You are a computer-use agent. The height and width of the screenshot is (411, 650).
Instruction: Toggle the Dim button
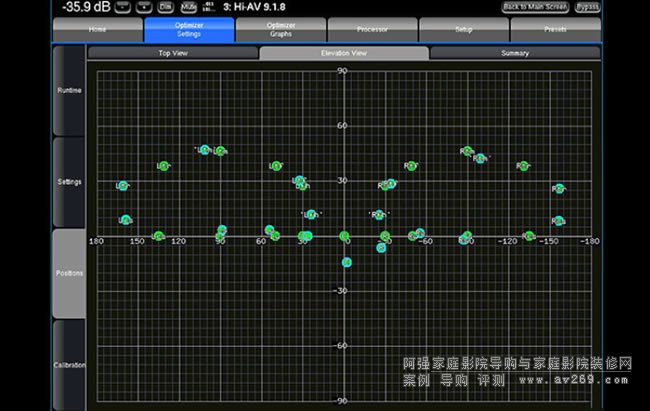(x=166, y=7)
